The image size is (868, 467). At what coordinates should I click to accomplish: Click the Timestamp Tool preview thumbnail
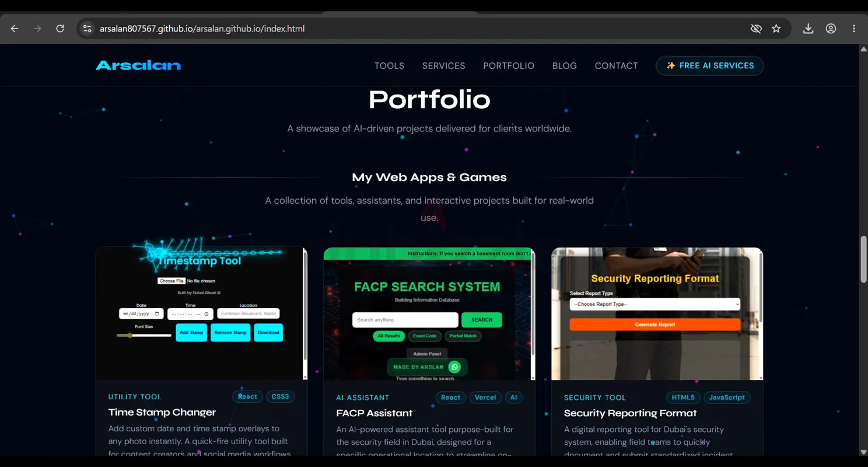201,313
